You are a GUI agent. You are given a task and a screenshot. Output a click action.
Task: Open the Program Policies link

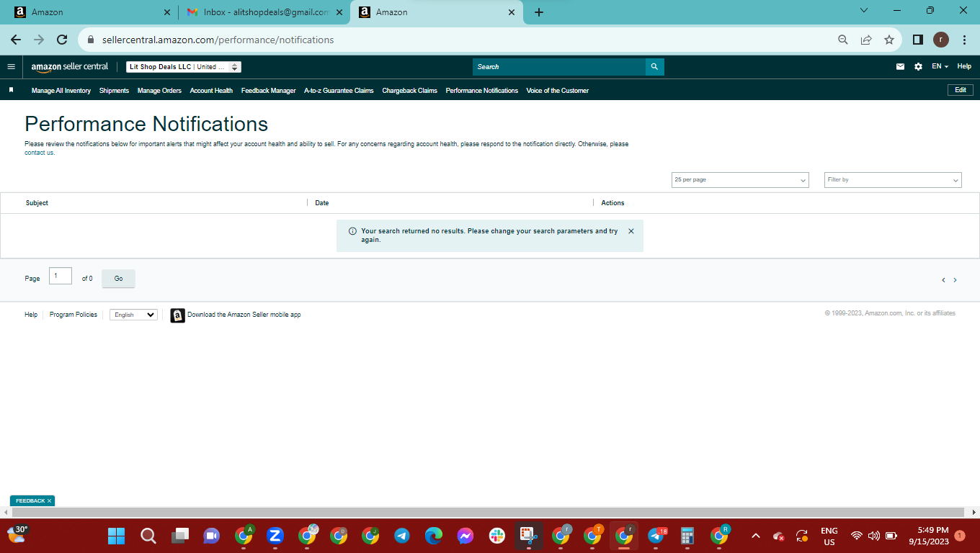[73, 315]
